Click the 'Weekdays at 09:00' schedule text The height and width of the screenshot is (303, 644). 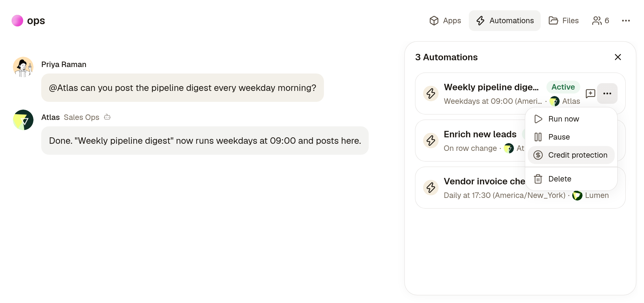click(x=493, y=101)
